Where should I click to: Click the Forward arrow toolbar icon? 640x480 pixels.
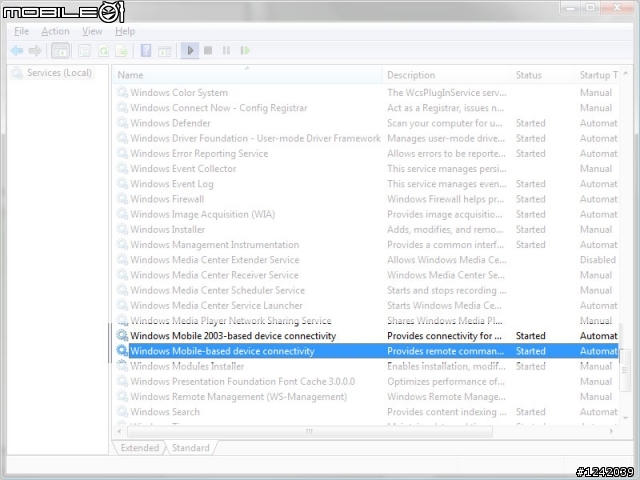coord(35,51)
